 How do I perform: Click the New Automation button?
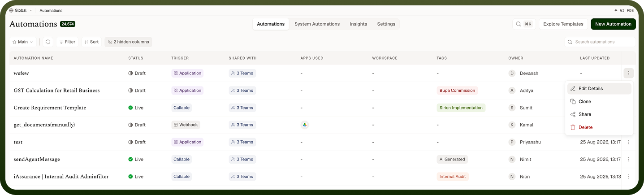point(613,24)
